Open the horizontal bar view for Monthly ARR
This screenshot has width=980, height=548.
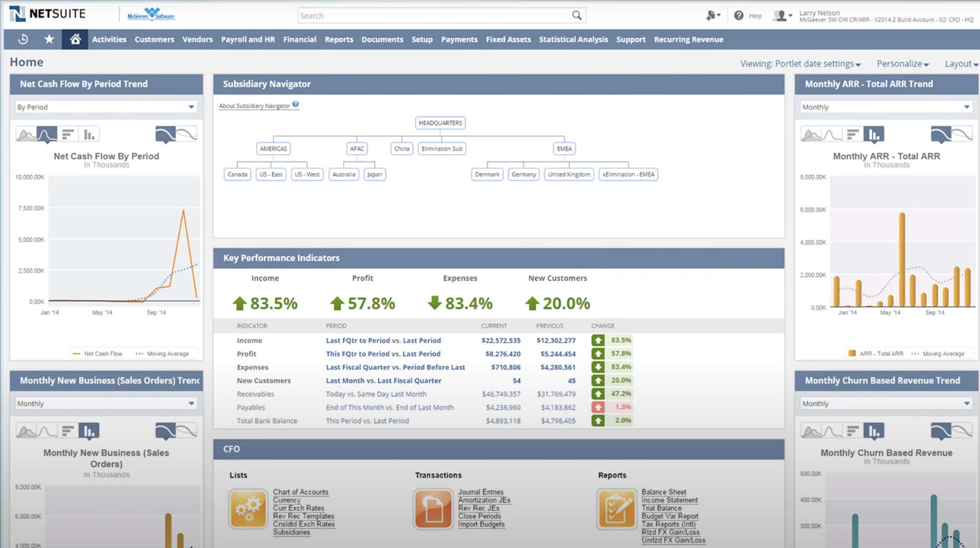point(853,134)
